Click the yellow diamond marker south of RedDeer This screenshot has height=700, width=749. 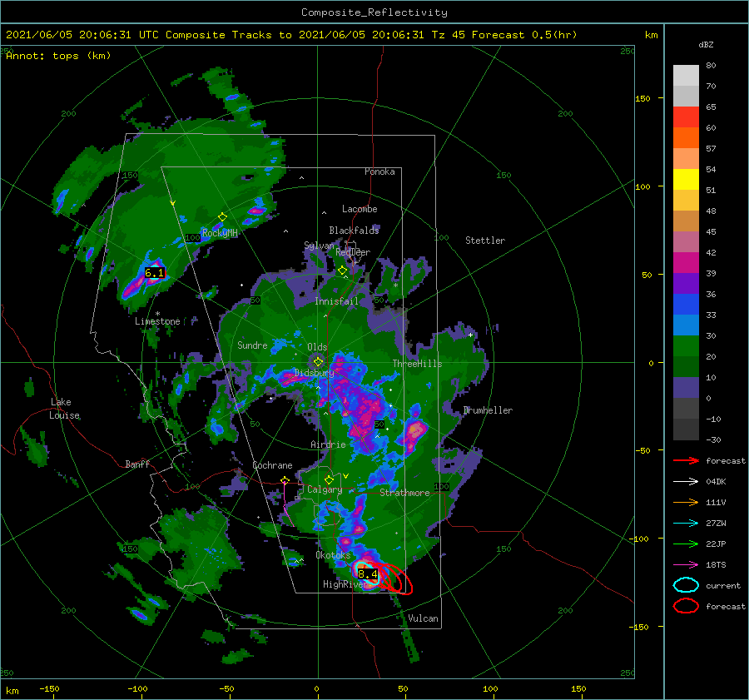pyautogui.click(x=342, y=271)
